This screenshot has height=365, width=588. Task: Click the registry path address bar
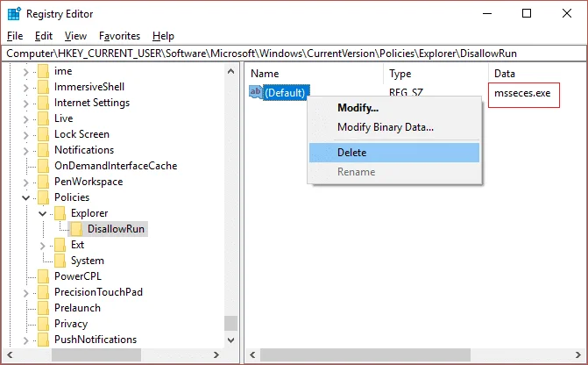pyautogui.click(x=294, y=54)
